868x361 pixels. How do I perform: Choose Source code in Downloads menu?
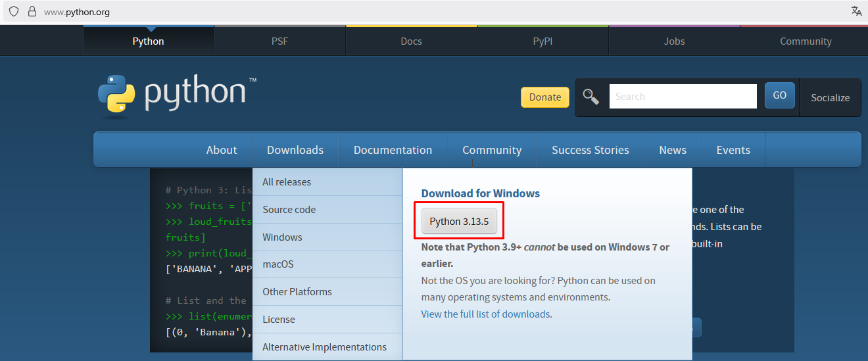(x=289, y=210)
